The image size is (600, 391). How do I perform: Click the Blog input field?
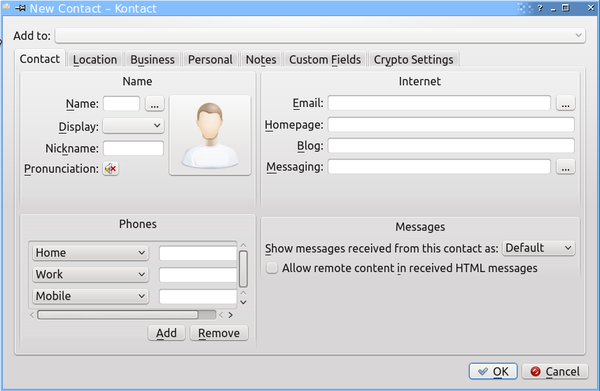(x=451, y=146)
